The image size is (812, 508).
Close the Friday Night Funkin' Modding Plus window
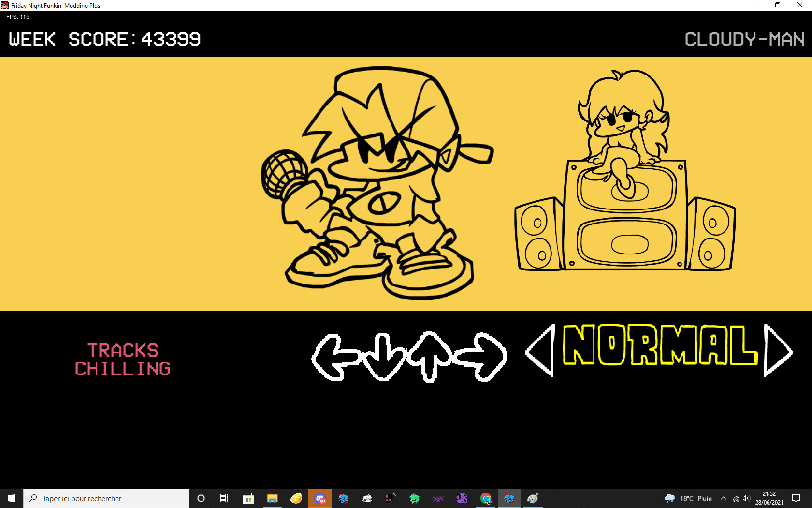tap(800, 5)
